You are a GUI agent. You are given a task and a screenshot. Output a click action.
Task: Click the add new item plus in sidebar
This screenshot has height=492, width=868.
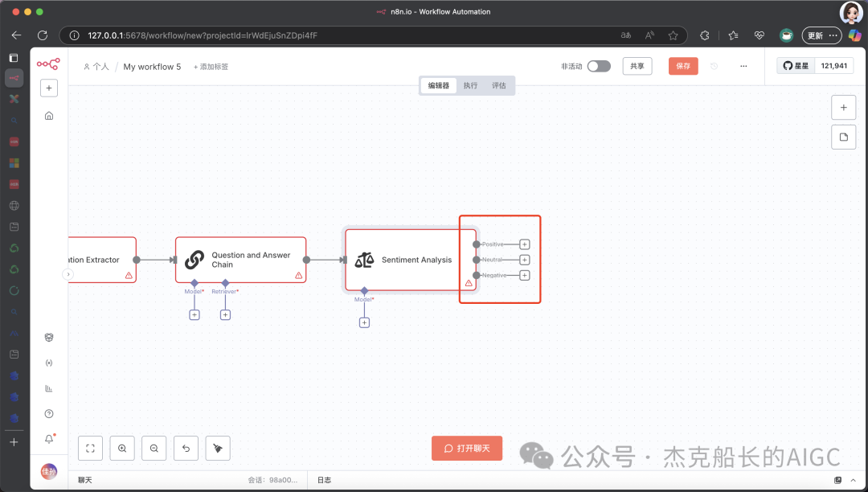click(49, 88)
